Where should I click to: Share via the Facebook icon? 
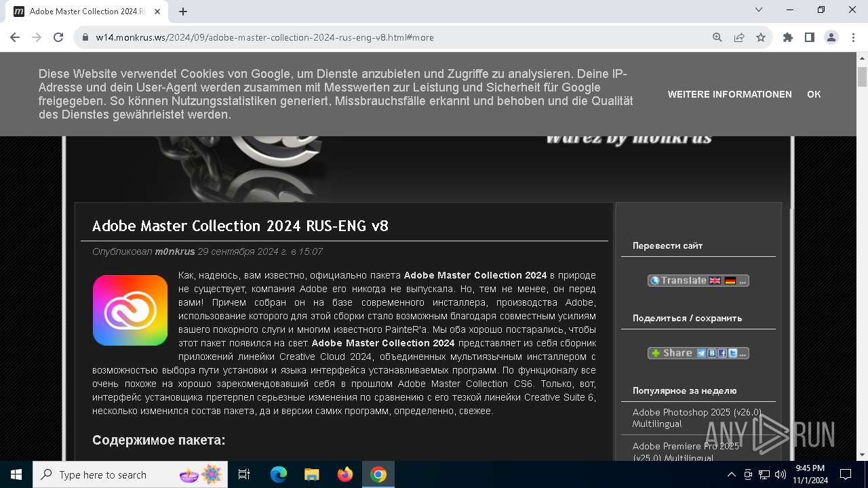(x=722, y=353)
